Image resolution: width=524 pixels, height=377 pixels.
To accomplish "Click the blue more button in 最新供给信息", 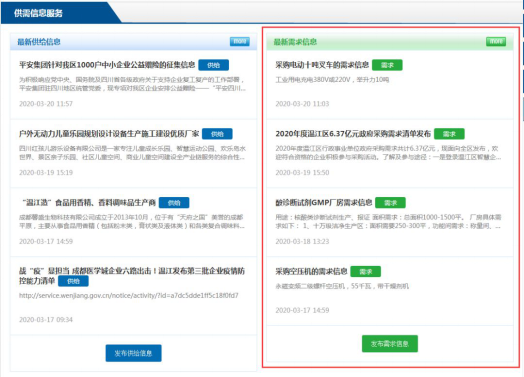I will point(240,41).
